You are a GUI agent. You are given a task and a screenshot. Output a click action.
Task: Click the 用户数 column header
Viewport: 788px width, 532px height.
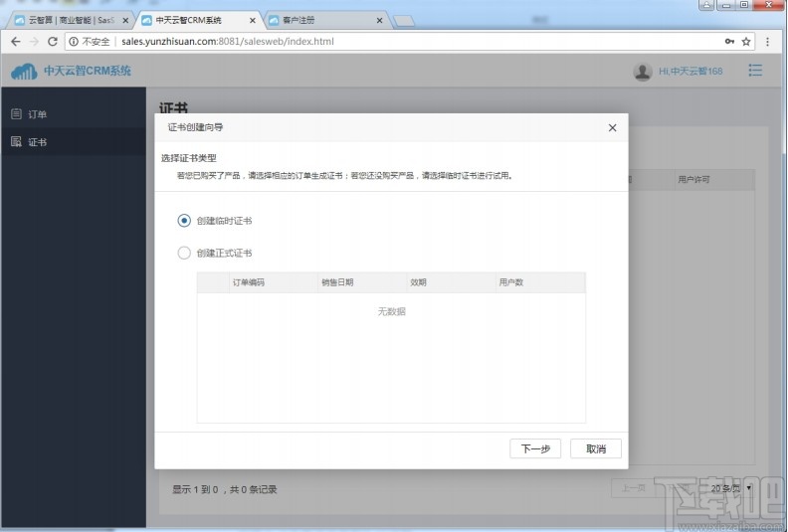(540, 282)
